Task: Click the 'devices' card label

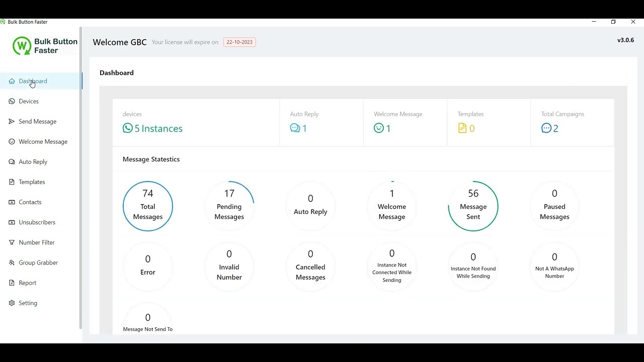Action: click(132, 114)
